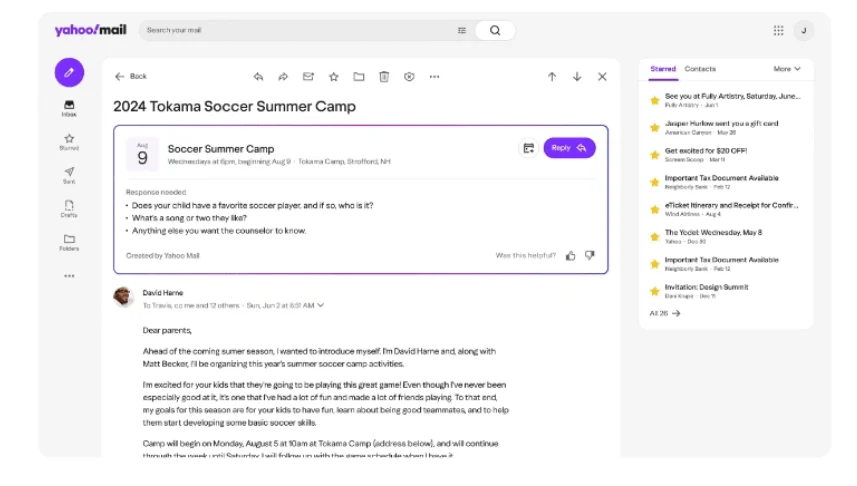This screenshot has height=486, width=857.
Task: Go back using the Back link
Action: (131, 77)
